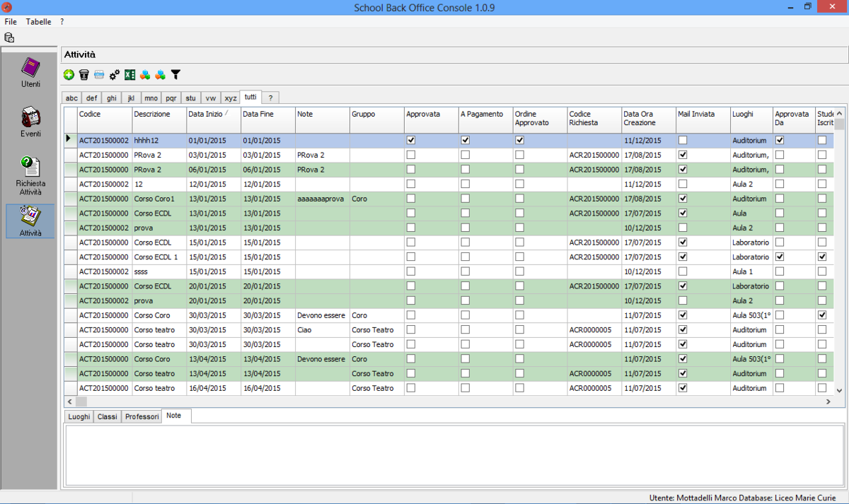Viewport: 849px width, 504px height.
Task: Sort by the Gruppo column header
Action: [x=377, y=119]
